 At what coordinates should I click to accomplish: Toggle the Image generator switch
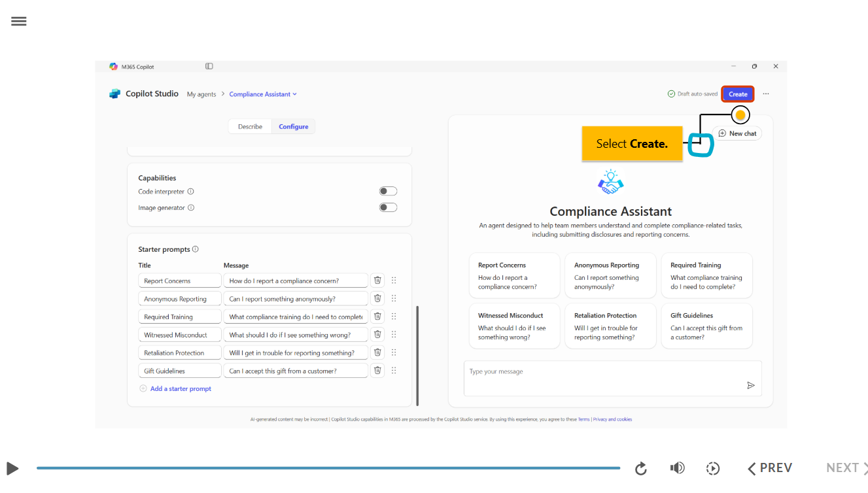coord(388,207)
